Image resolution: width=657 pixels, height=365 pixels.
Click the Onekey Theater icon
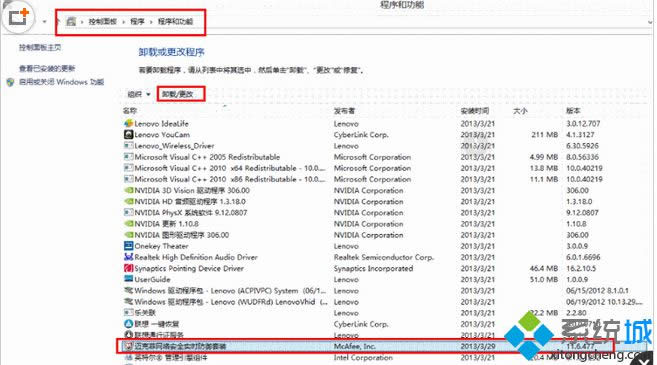pos(129,246)
